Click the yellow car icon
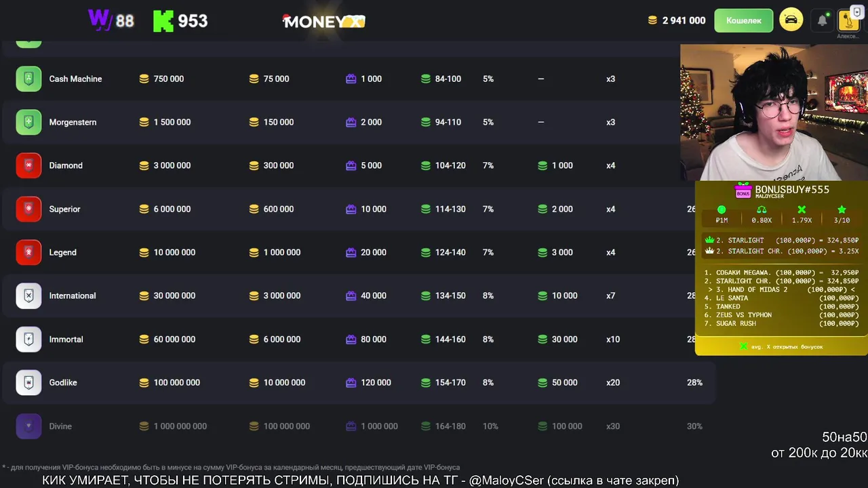This screenshot has width=868, height=488. [x=791, y=20]
